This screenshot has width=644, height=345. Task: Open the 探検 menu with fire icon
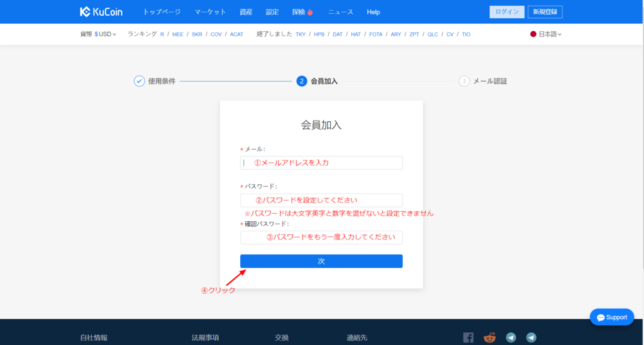coord(303,12)
